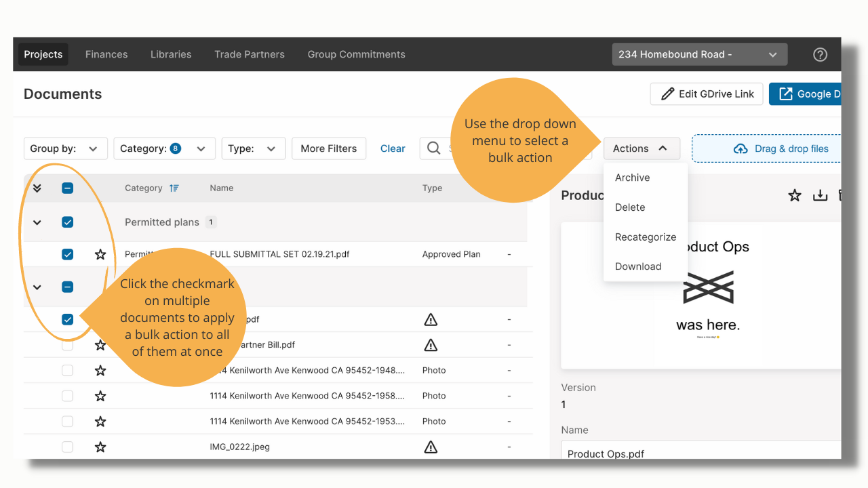Click the More Filters button

coord(329,148)
